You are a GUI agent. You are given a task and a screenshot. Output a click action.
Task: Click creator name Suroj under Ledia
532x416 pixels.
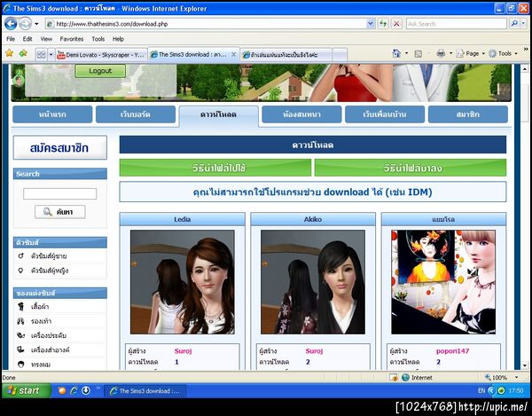tap(184, 351)
